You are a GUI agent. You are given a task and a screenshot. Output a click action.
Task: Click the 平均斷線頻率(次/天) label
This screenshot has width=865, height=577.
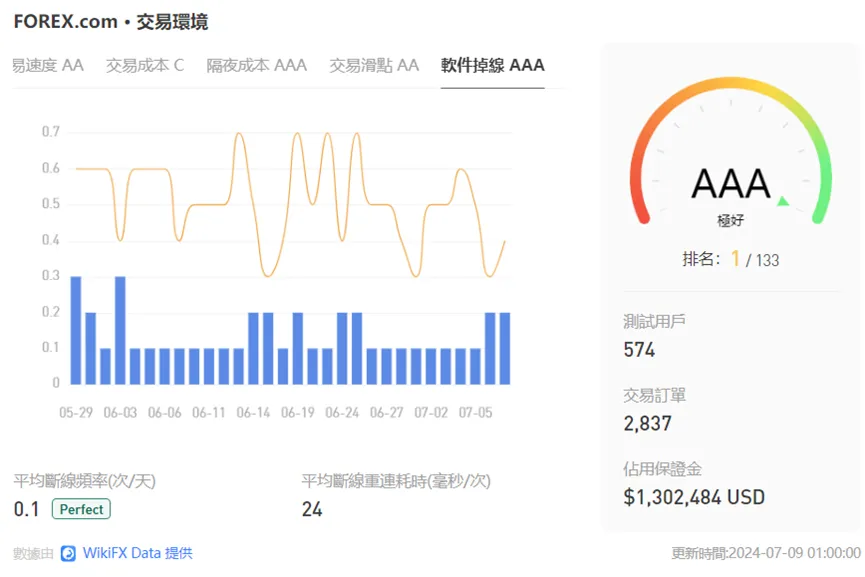84,481
